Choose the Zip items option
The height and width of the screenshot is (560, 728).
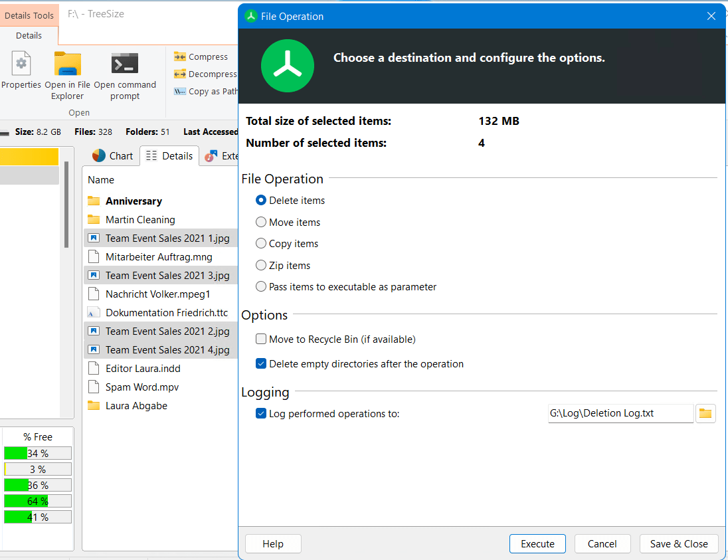pyautogui.click(x=261, y=266)
